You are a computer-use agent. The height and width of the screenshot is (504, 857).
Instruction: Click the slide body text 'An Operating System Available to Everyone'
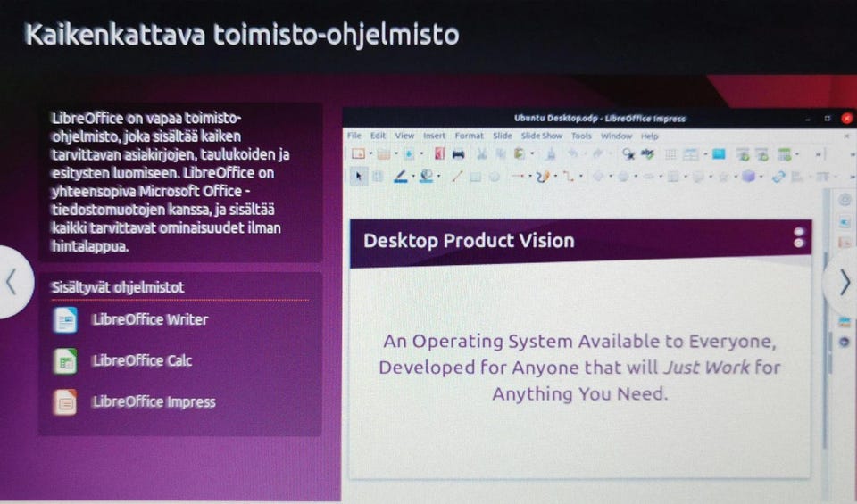tap(579, 342)
